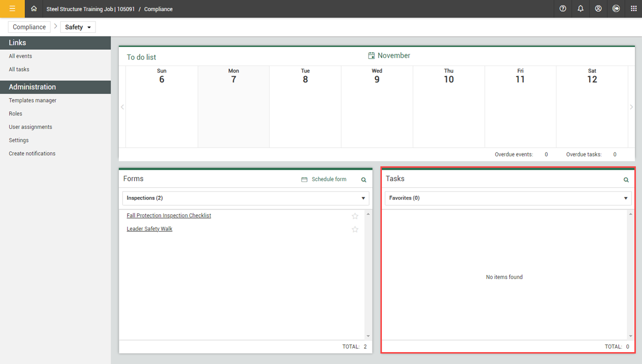Open User assignments
This screenshot has height=364, width=642.
(30, 127)
